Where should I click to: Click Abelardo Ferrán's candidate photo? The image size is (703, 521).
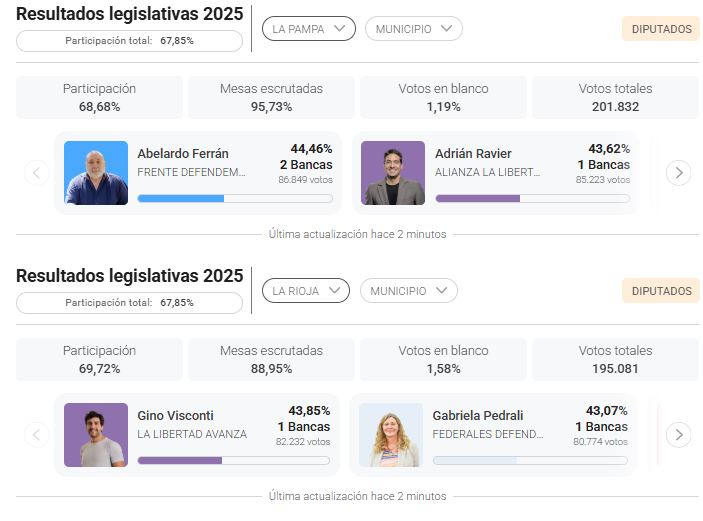point(96,173)
